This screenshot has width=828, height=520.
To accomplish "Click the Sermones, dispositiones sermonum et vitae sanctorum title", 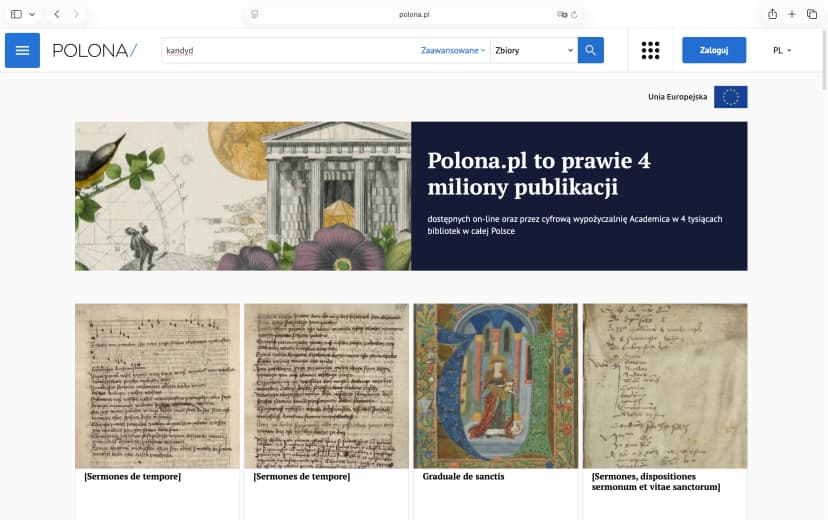I will [x=656, y=481].
